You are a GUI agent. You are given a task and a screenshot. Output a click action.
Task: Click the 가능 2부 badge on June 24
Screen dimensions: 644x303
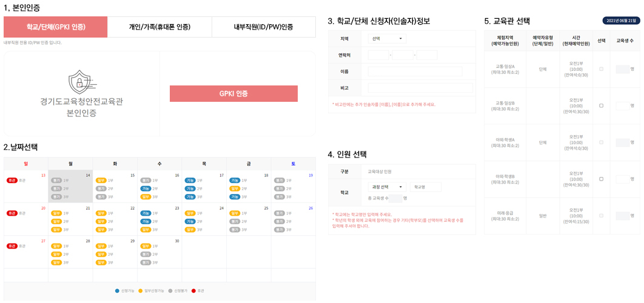pyautogui.click(x=190, y=222)
